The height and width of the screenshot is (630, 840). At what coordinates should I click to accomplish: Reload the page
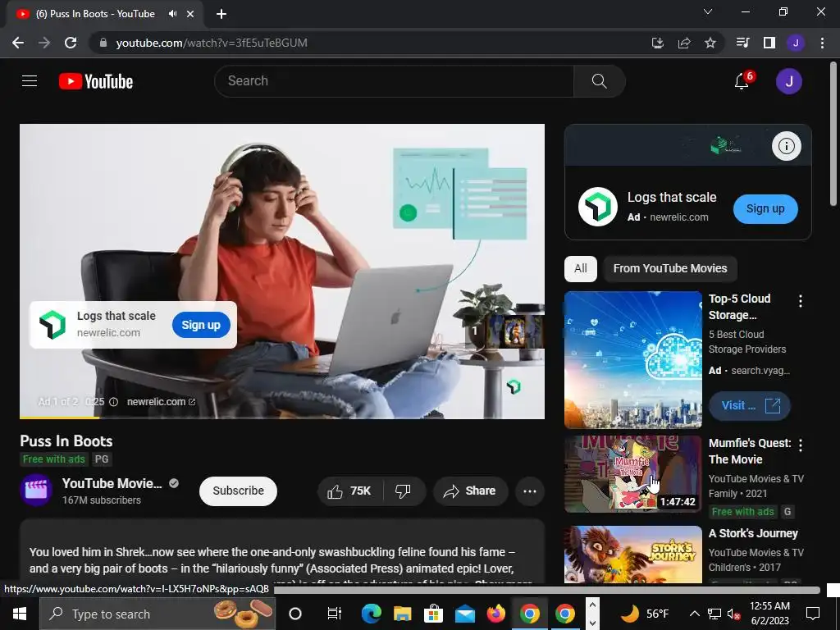[71, 43]
